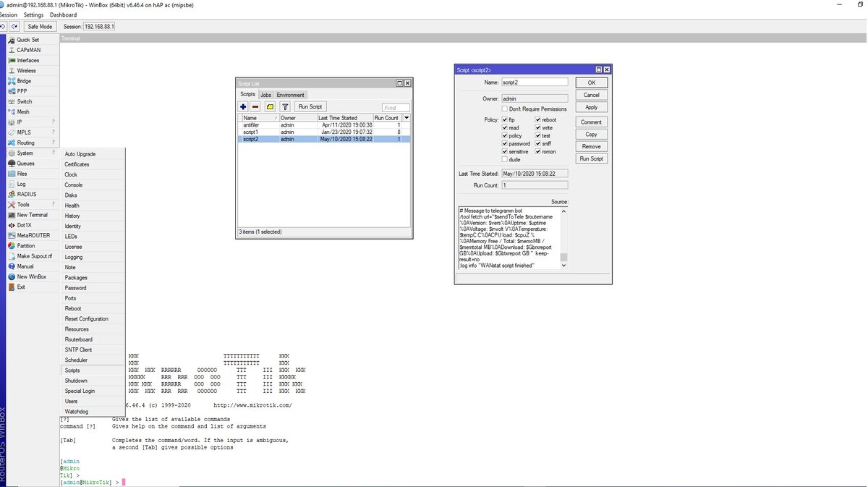Viewport: 868px width, 487px height.
Task: Click the Undo arrow in the toolbar
Action: pos(3,26)
